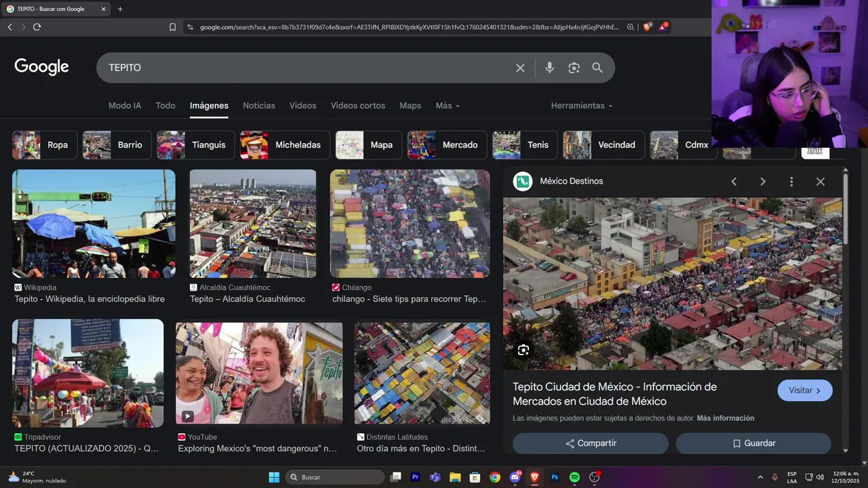This screenshot has width=868, height=488.
Task: Expand the Herramientas dropdown
Action: click(x=582, y=106)
